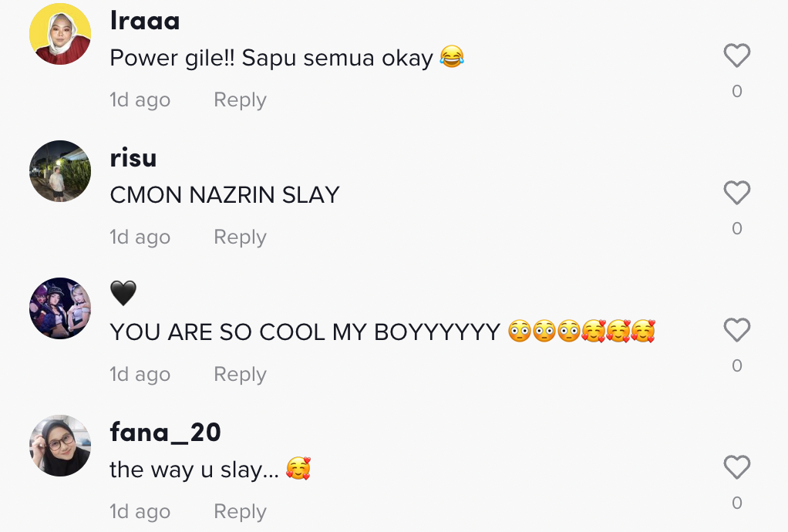
Task: Reply to Iraaa's comment
Action: [240, 100]
